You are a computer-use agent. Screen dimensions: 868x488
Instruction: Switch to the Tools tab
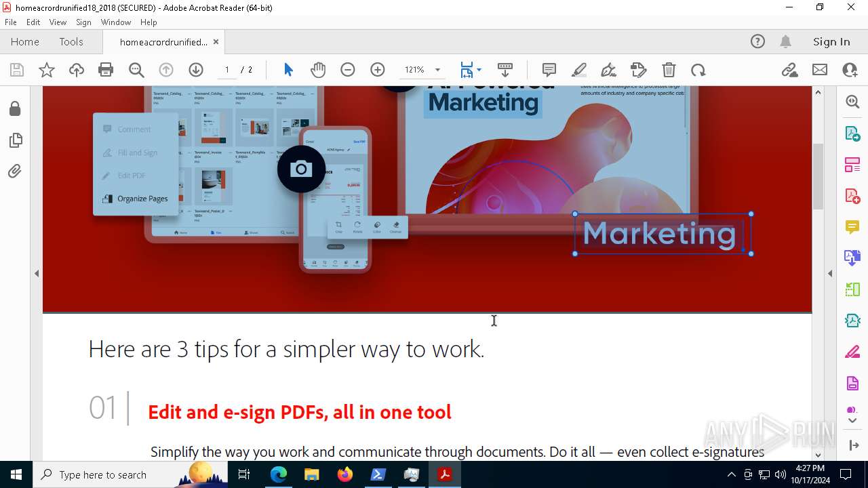pos(71,42)
